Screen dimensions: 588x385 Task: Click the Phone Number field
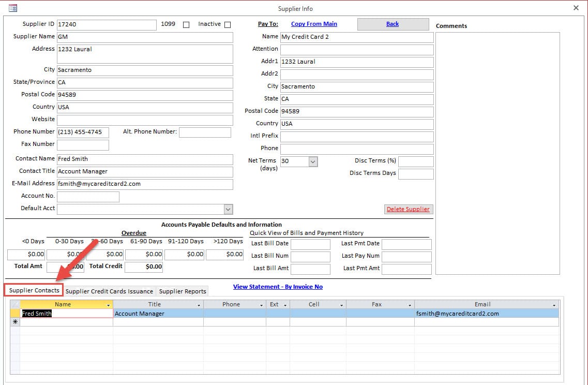pos(83,132)
